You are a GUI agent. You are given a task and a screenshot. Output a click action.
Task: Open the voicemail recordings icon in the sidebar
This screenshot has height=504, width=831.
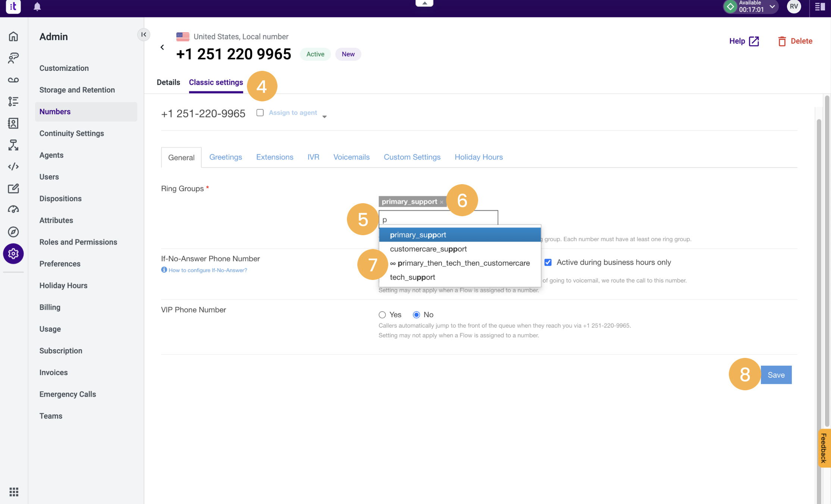13,79
